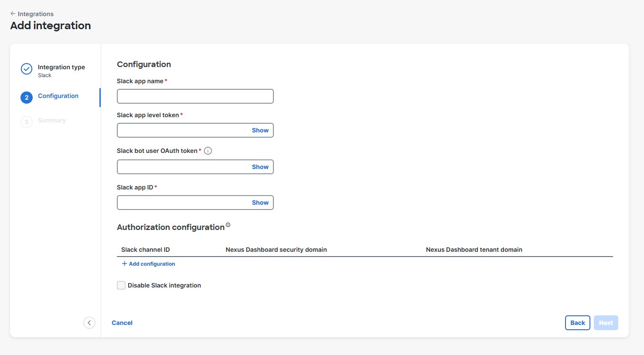The image size is (644, 355).
Task: Click info icon beside Slack bot user OAuth token
Action: click(208, 150)
